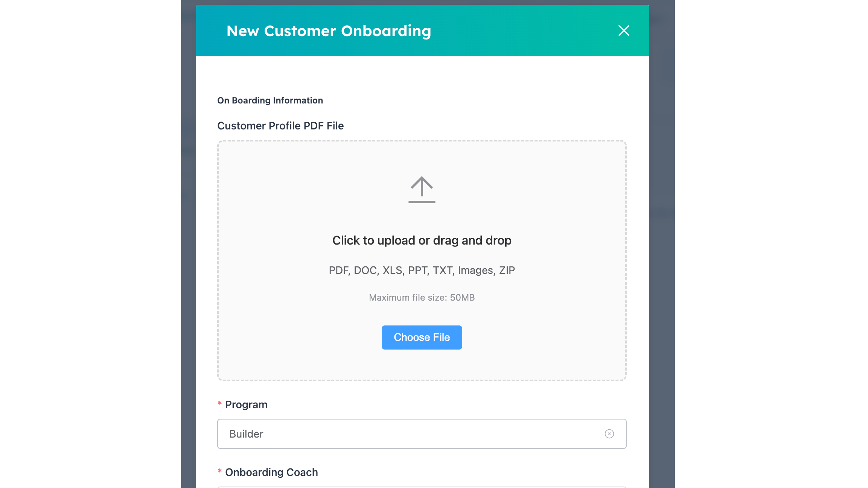
Task: Close the New Customer Onboarding dialog
Action: (623, 30)
